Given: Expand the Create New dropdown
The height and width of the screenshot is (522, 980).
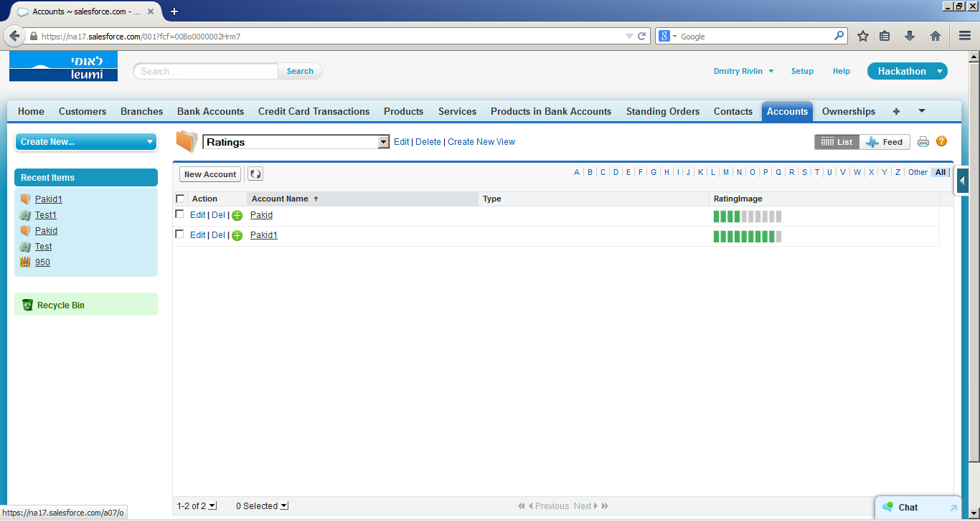Looking at the screenshot, I should click(x=86, y=142).
